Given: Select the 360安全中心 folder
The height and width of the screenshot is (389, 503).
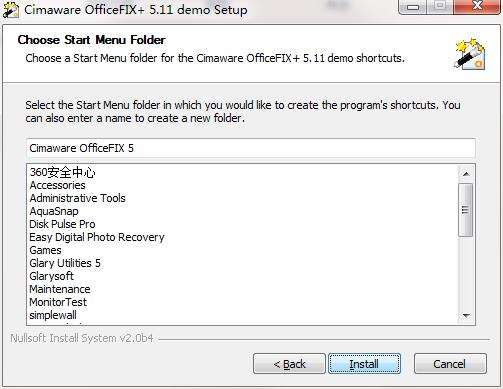Looking at the screenshot, I should coord(62,172).
